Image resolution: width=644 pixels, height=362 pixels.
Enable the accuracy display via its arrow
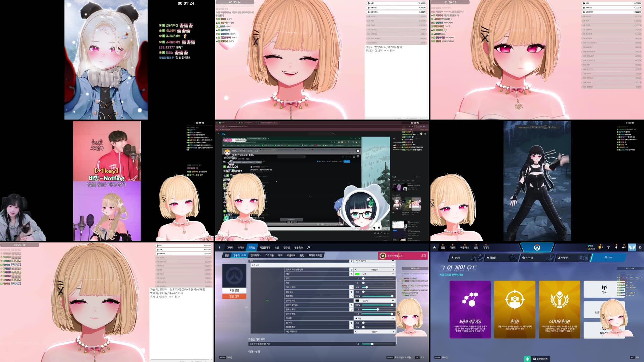(394, 269)
